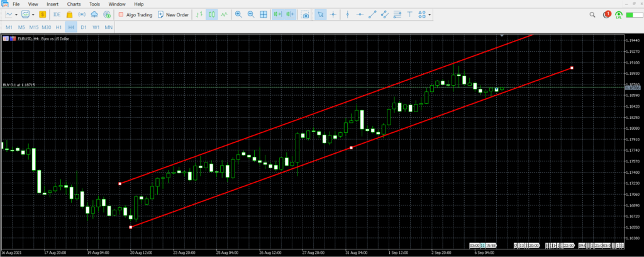
Task: Open the templates dropdown arrow
Action: click(34, 14)
